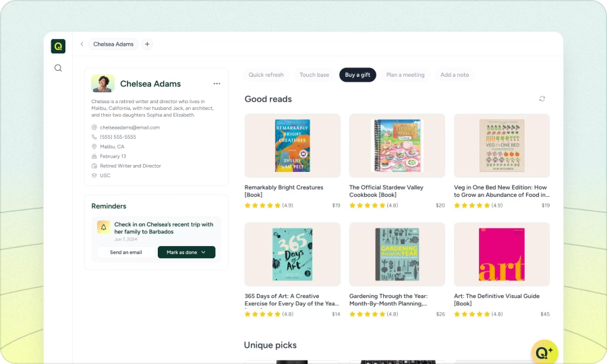Click the USC education text

click(x=105, y=176)
